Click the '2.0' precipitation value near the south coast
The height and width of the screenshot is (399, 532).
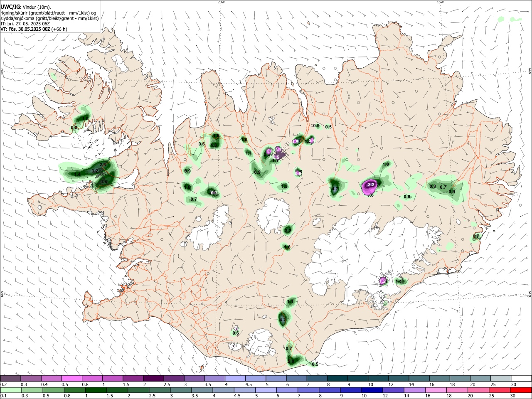coord(291,362)
